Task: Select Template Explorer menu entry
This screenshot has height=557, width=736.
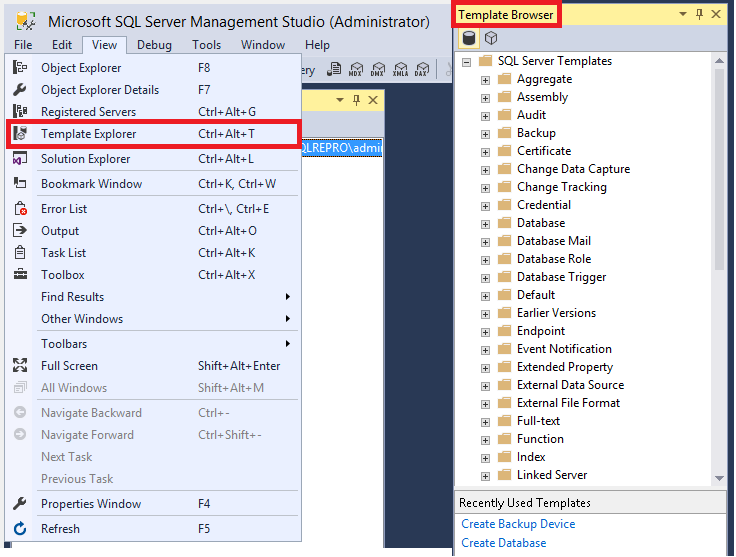Action: point(88,134)
